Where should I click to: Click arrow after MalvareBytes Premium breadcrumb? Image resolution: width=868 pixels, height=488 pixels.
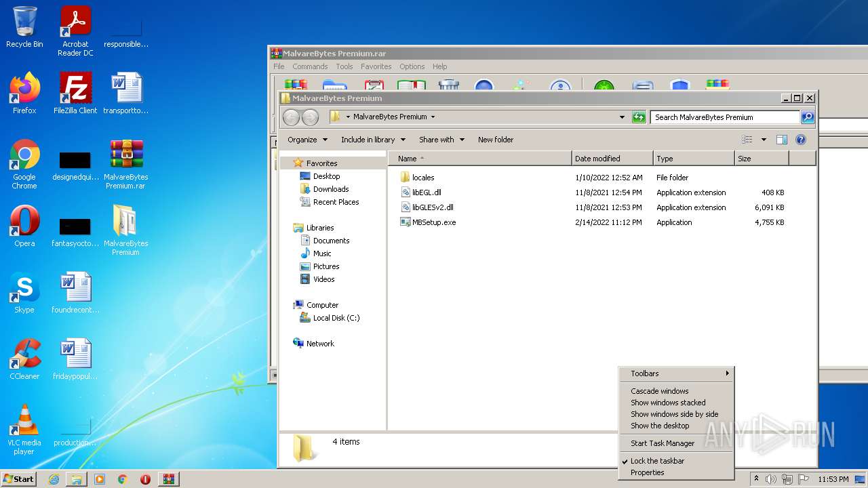[x=433, y=117]
